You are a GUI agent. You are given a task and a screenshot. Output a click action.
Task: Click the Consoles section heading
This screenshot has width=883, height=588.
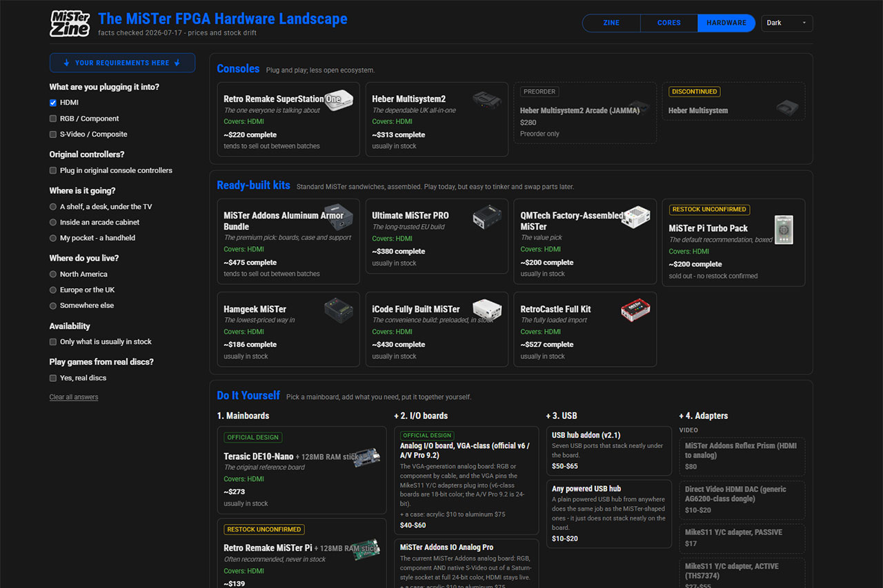pyautogui.click(x=238, y=69)
